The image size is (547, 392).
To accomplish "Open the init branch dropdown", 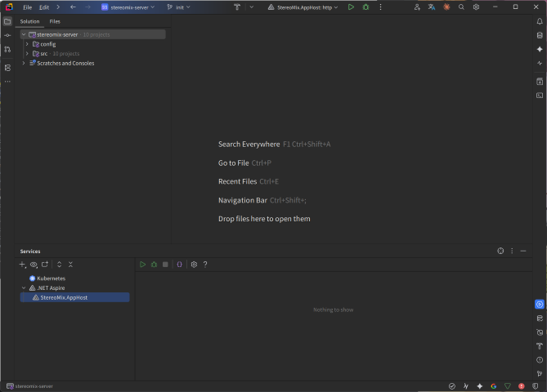I will click(x=179, y=7).
